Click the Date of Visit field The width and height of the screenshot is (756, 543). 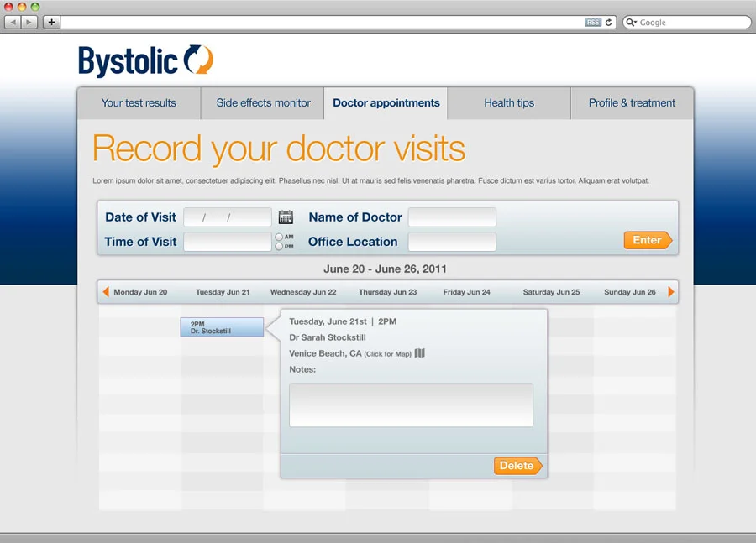(228, 217)
